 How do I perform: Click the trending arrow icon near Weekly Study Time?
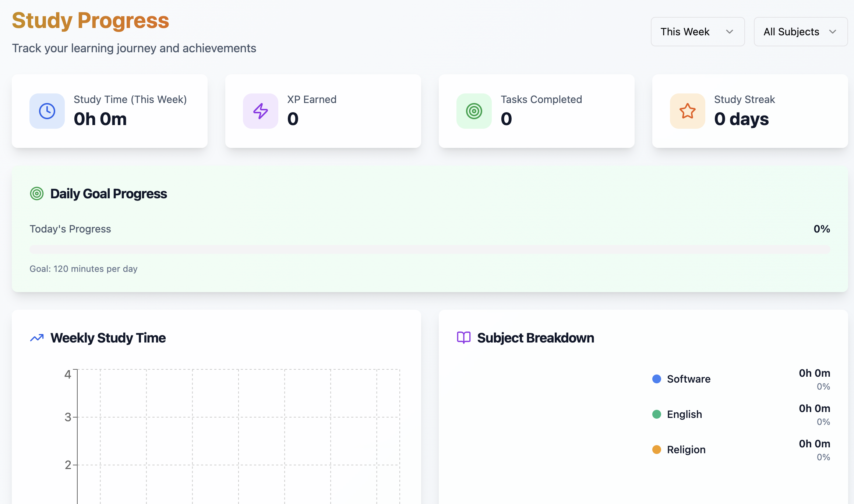pyautogui.click(x=37, y=338)
